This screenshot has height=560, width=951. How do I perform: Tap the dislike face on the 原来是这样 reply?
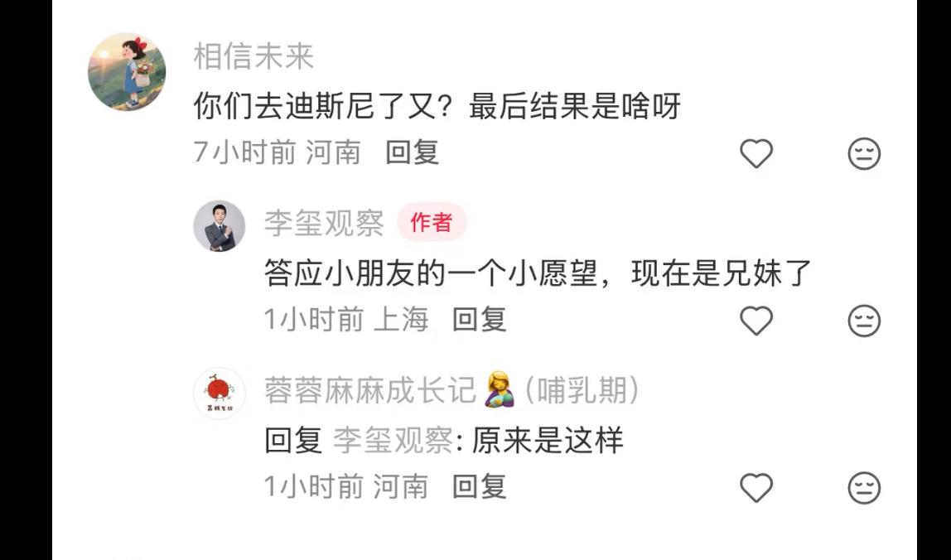[x=864, y=487]
